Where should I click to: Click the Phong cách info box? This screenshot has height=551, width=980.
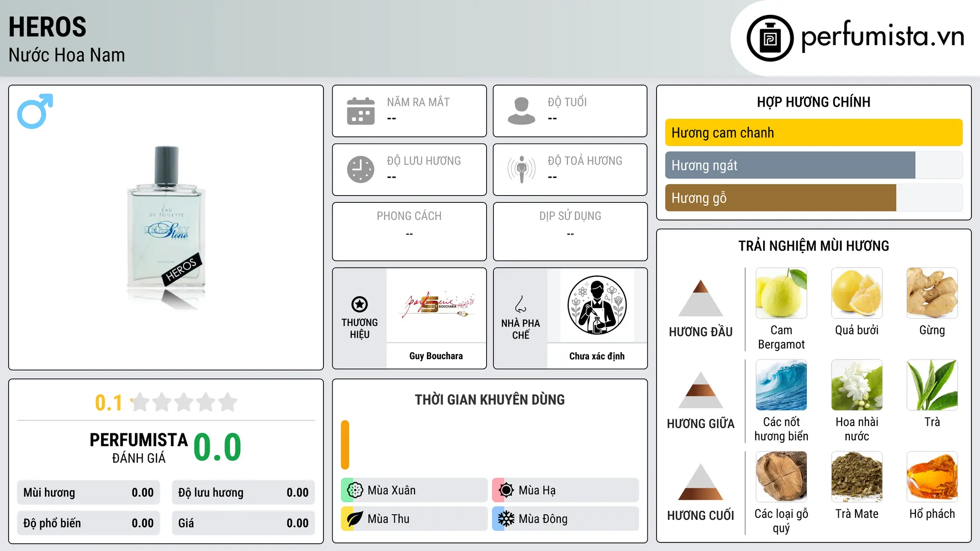pyautogui.click(x=409, y=231)
